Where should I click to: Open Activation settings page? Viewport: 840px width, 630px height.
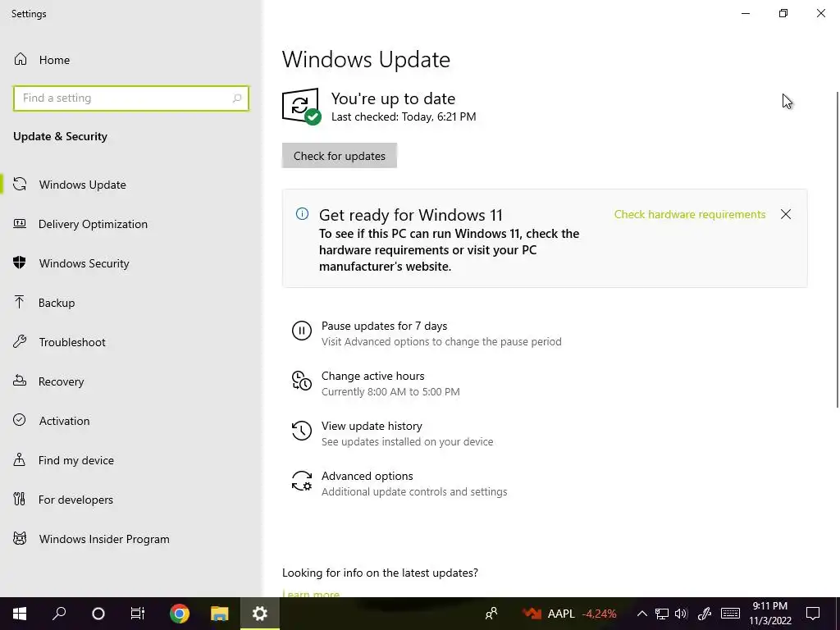[131, 421]
